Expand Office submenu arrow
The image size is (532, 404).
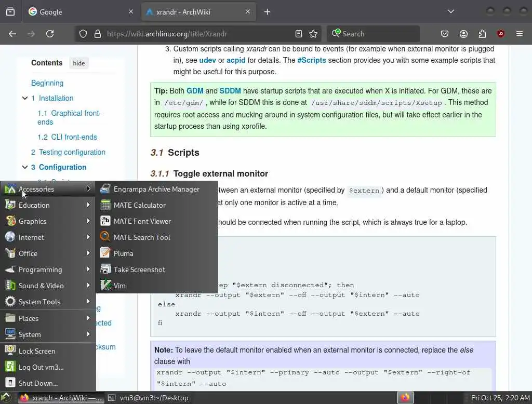88,253
